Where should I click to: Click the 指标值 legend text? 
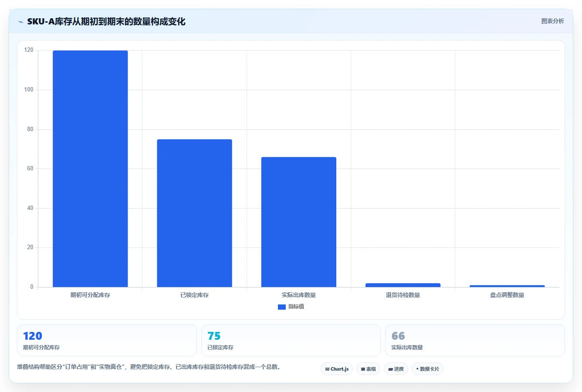(x=296, y=307)
